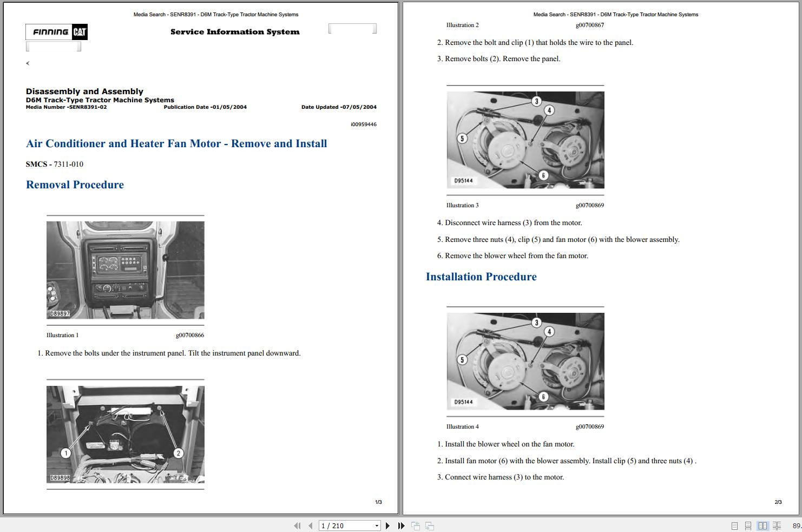This screenshot has width=802, height=532.
Task: Click the previous view navigation icon
Action: (x=416, y=526)
